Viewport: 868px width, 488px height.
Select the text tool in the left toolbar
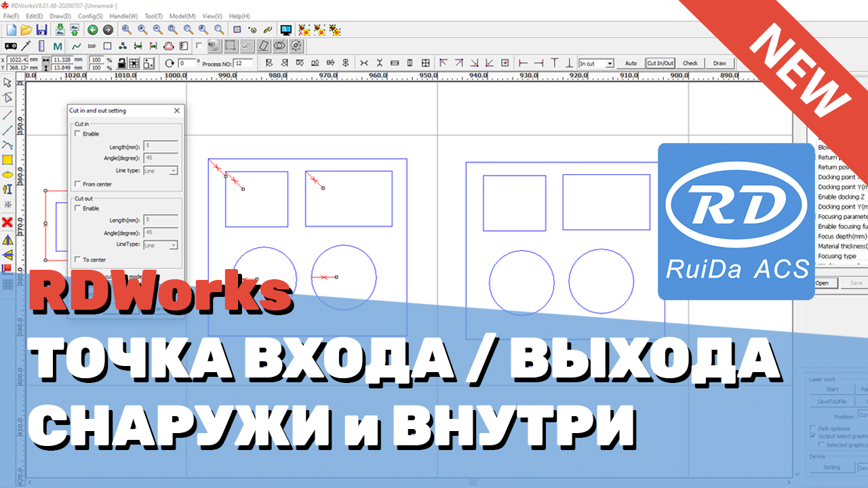point(7,189)
